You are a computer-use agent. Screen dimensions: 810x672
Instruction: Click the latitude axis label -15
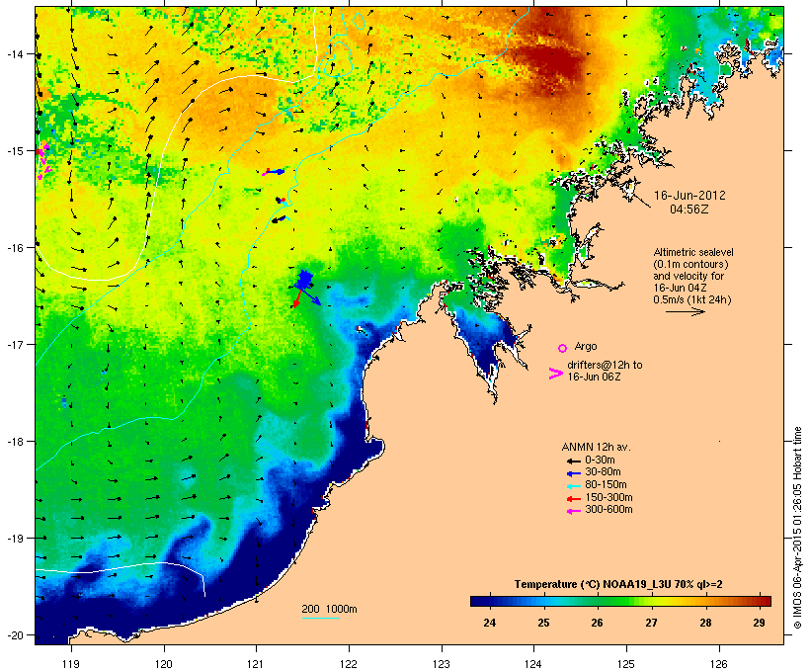click(x=16, y=151)
